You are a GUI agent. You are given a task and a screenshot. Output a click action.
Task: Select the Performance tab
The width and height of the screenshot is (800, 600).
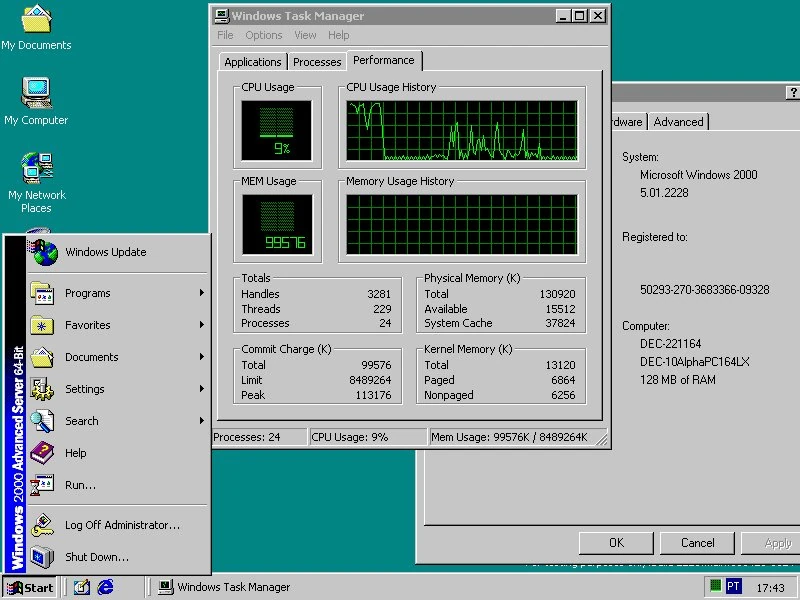(384, 60)
